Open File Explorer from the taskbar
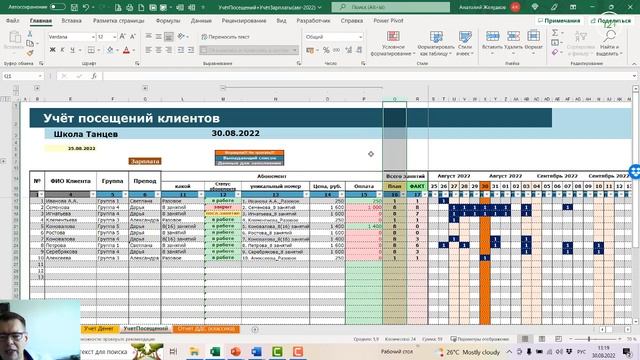The image size is (640, 360). (194, 351)
